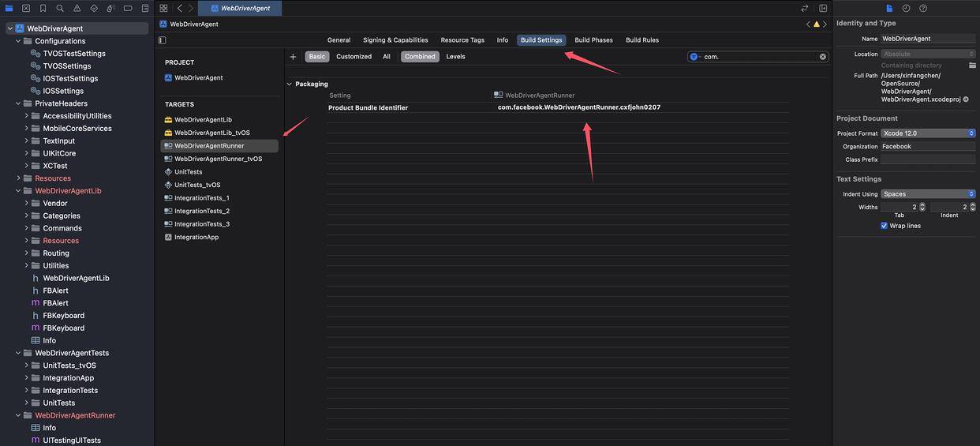Switch to the Build Phases tab

click(593, 40)
